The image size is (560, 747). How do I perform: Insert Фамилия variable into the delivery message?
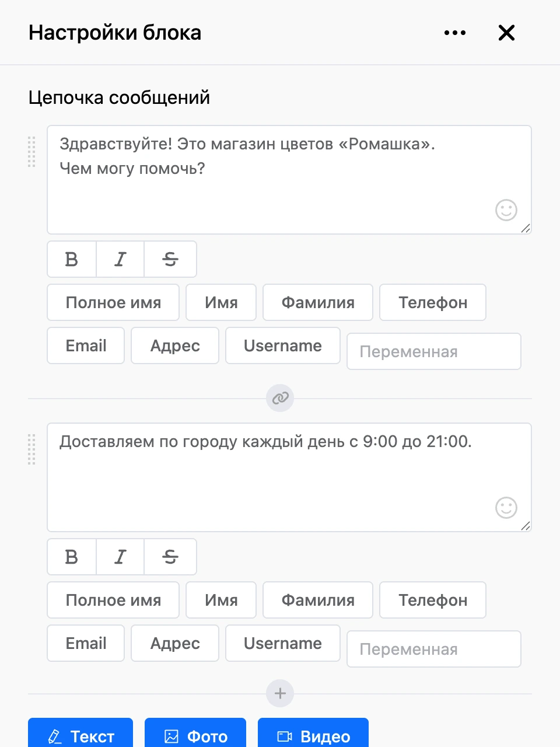318,600
